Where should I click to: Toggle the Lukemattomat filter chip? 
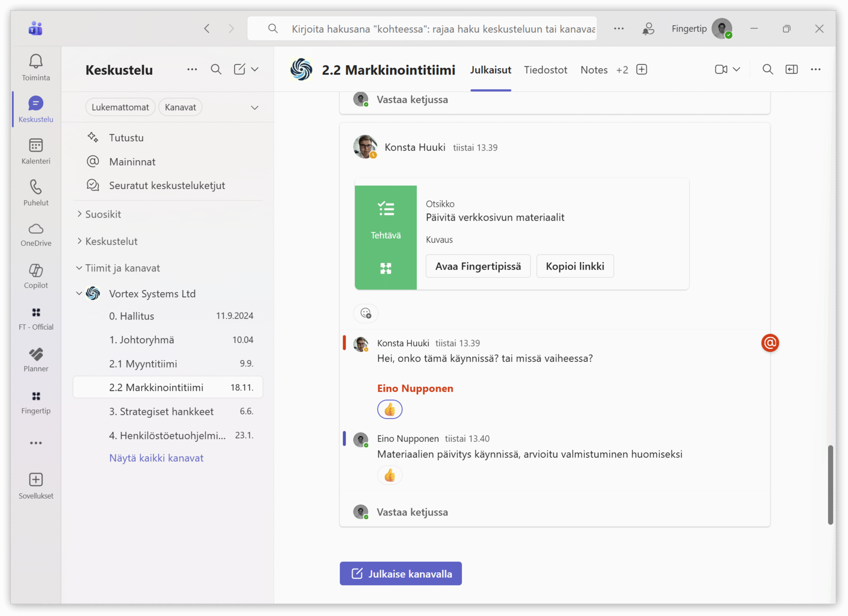tap(120, 107)
